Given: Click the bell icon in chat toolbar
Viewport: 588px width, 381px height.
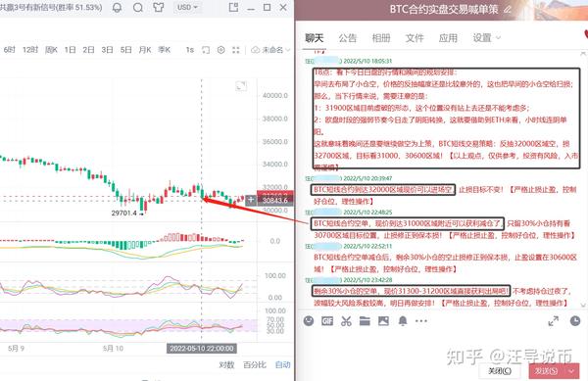Looking at the screenshot, I should pyautogui.click(x=403, y=321).
